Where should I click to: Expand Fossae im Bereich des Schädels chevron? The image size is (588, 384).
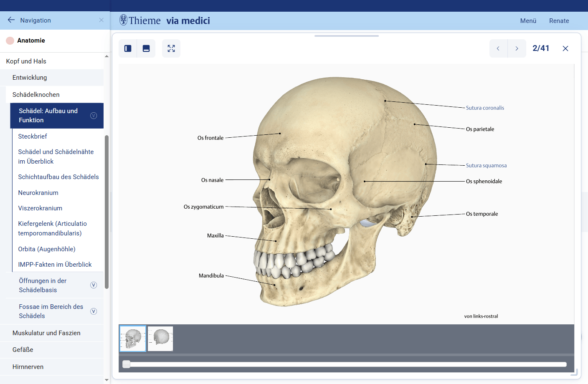tap(94, 311)
